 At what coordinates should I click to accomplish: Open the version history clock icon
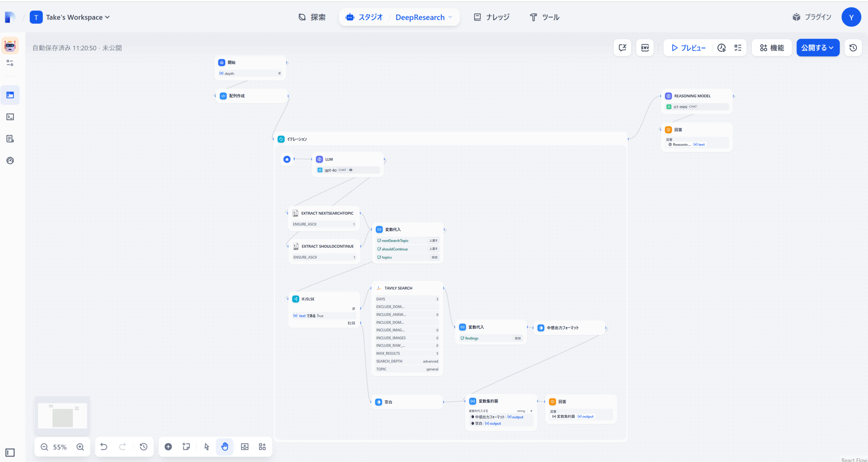coord(853,48)
